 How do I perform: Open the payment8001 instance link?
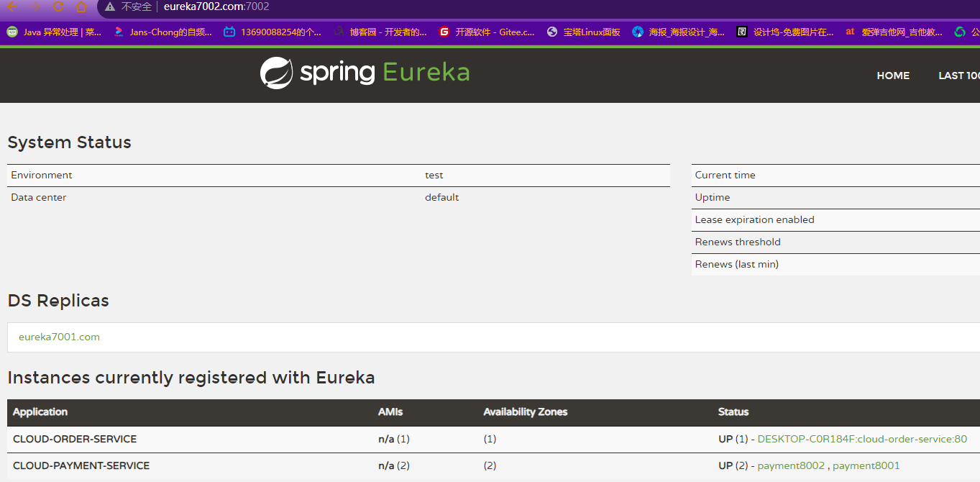(x=866, y=465)
